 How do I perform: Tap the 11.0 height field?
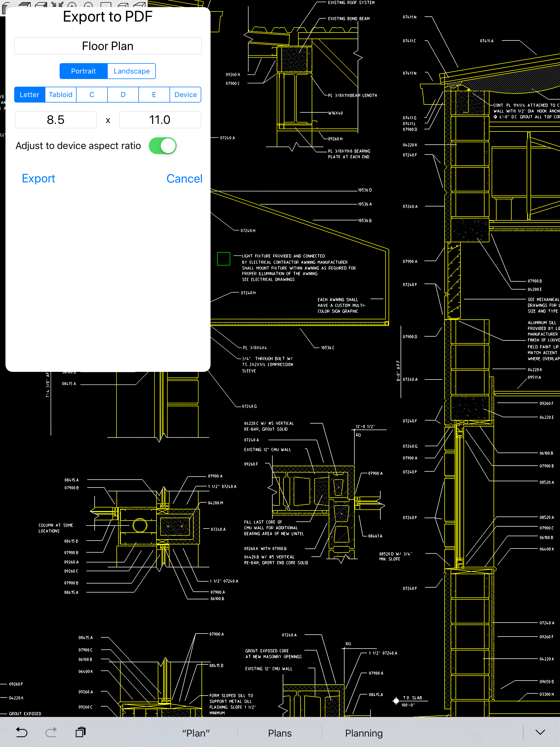pos(160,120)
